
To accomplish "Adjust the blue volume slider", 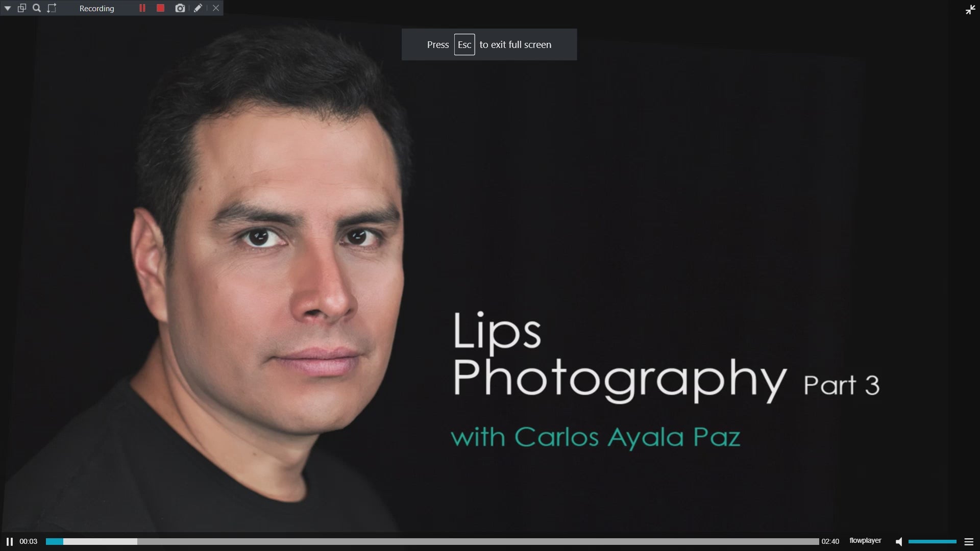I will click(x=932, y=541).
